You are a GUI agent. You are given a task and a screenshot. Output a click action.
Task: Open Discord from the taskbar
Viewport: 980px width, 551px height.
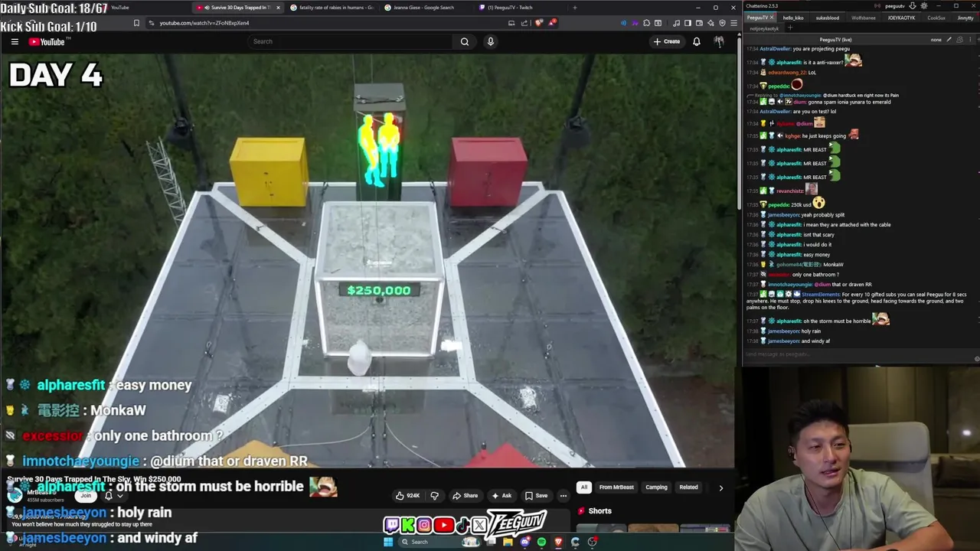[x=524, y=542]
